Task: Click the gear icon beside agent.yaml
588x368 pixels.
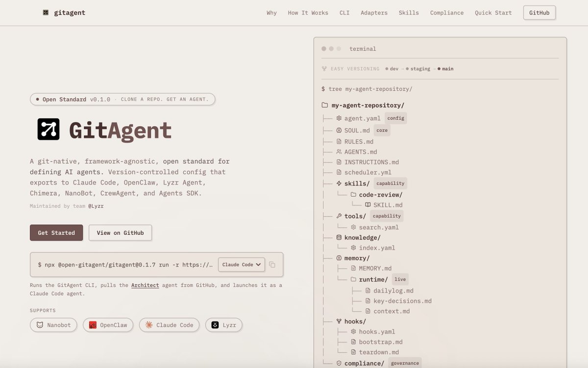Action: tap(339, 118)
